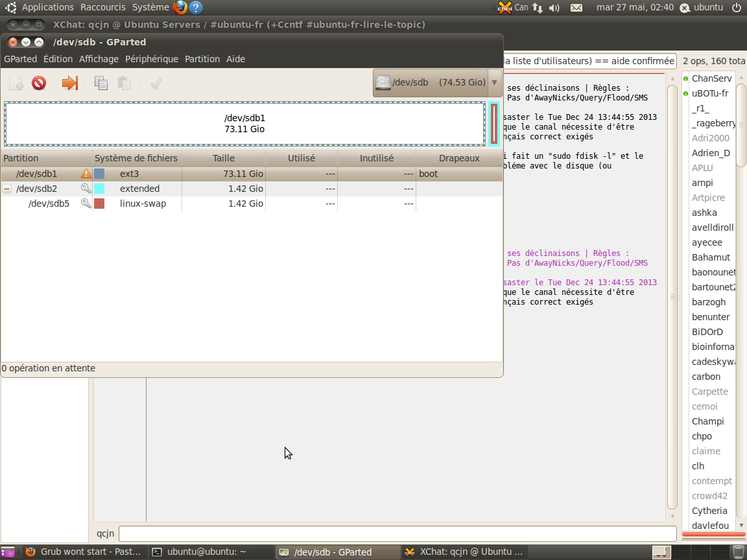The image size is (747, 560).
Task: Click the Resize/Move orange arrow icon
Action: click(x=69, y=83)
